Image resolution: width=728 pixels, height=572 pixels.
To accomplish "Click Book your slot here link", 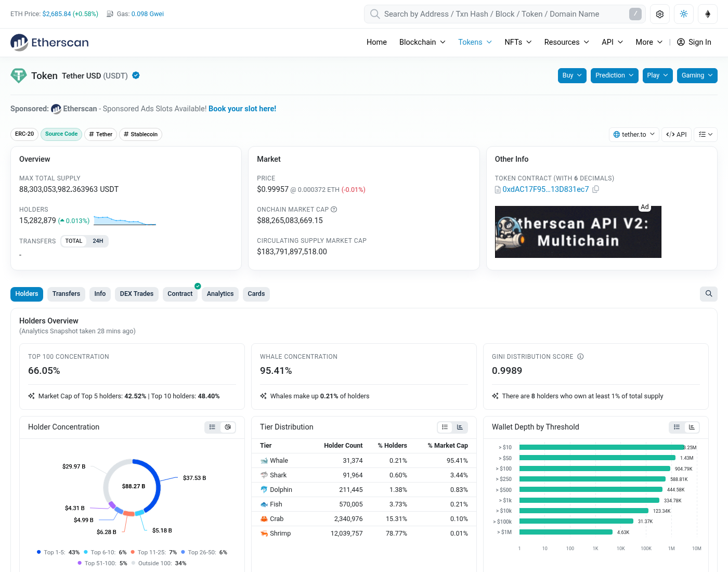I will point(242,109).
